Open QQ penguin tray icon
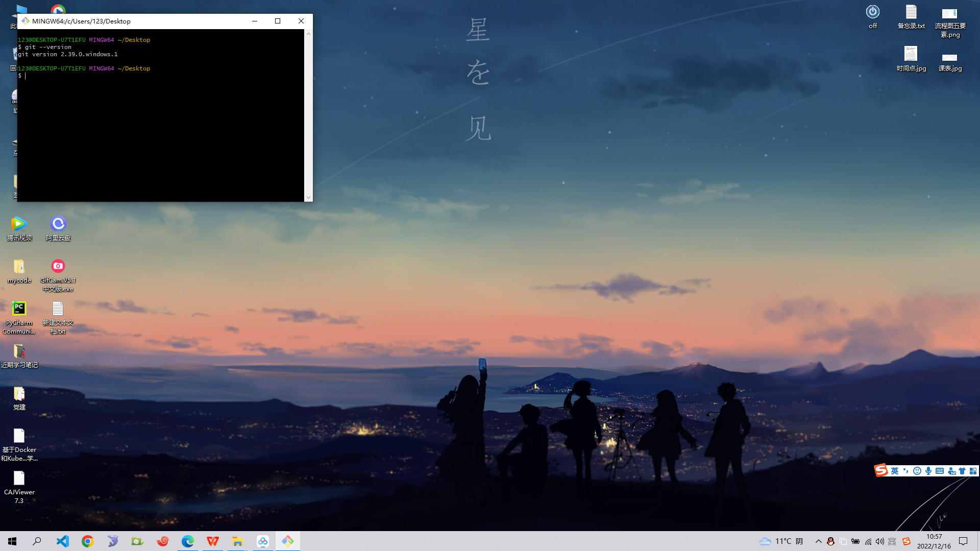The image size is (980, 551). tap(830, 541)
